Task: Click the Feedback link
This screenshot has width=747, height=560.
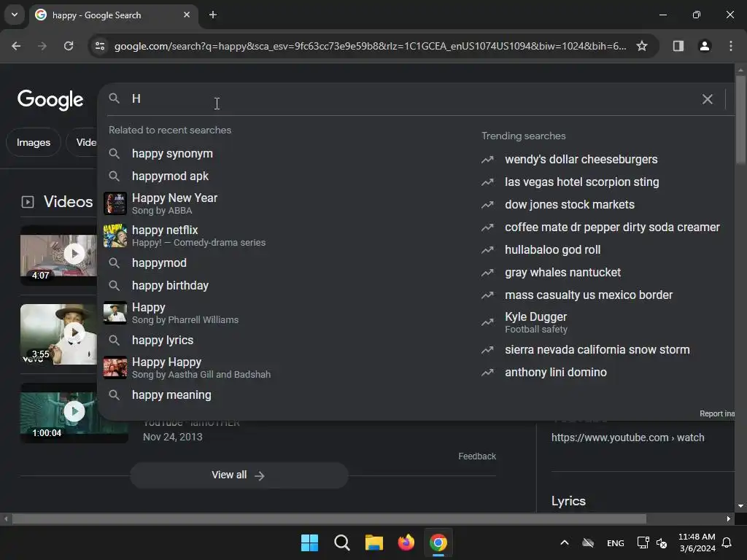Action: pyautogui.click(x=477, y=456)
